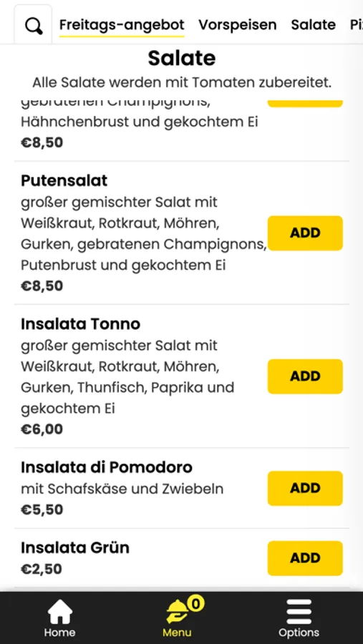The image size is (363, 644).
Task: Add Insalata di Pomodoro to order
Action: [x=305, y=488]
